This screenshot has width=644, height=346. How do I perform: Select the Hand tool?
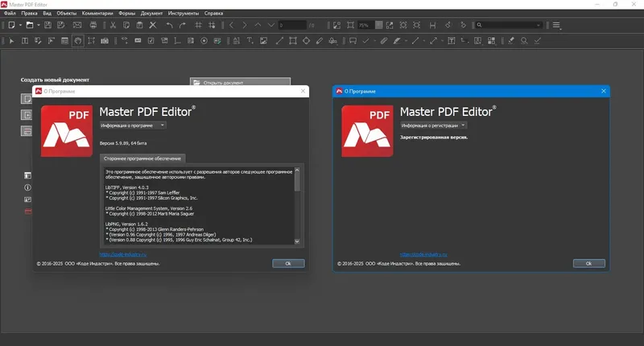point(78,41)
